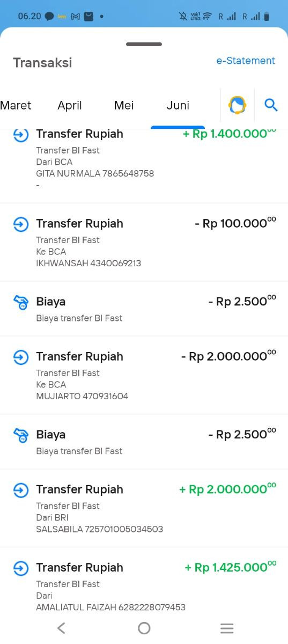Tap transfer icon beside SALSABILA transaction
Image resolution: width=288 pixels, height=644 pixels.
click(x=21, y=490)
